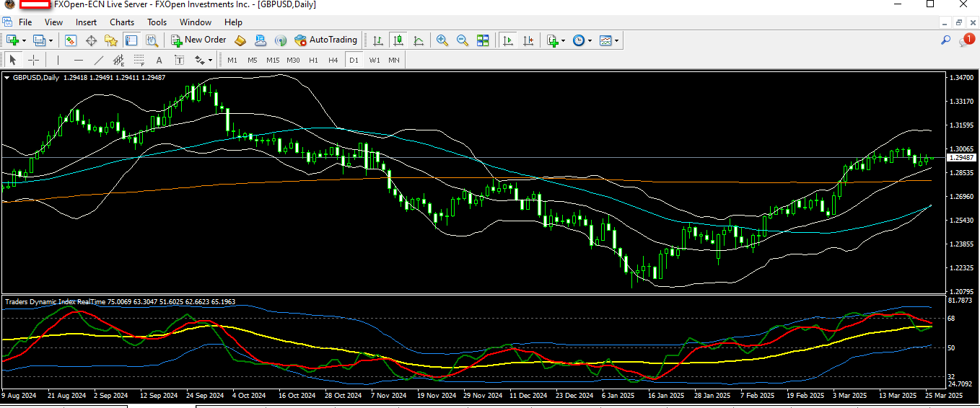
Task: Switch to M30 timeframe
Action: 293,60
